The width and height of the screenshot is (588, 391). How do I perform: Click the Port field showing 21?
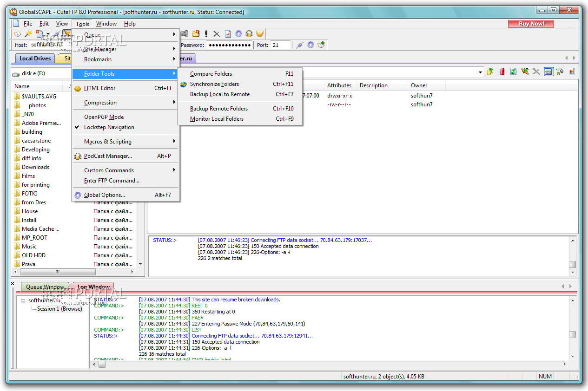coord(281,45)
